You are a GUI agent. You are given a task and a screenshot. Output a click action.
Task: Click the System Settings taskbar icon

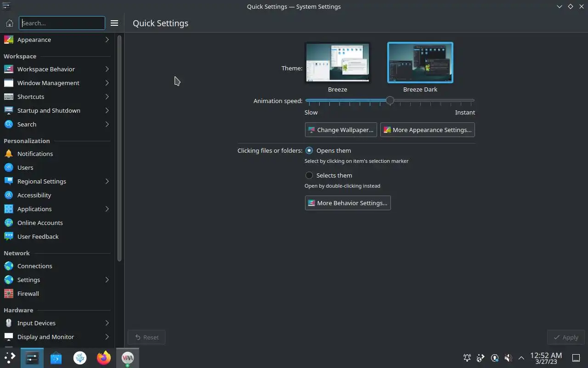pyautogui.click(x=32, y=358)
